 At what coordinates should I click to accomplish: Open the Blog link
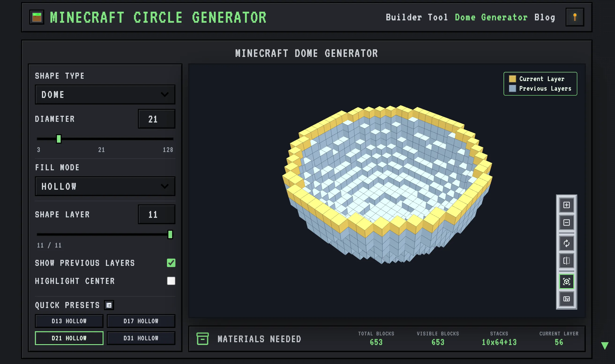[545, 17]
